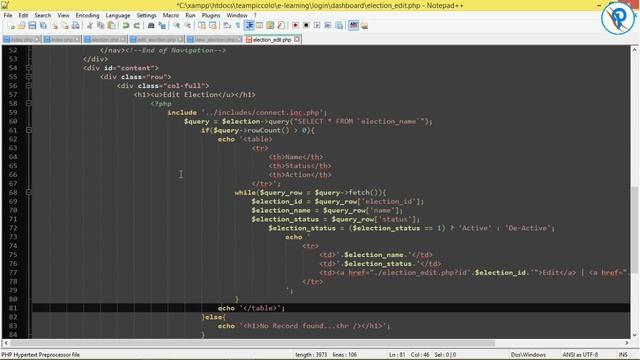Toggle the highlighted Indent guide icon

point(249,26)
